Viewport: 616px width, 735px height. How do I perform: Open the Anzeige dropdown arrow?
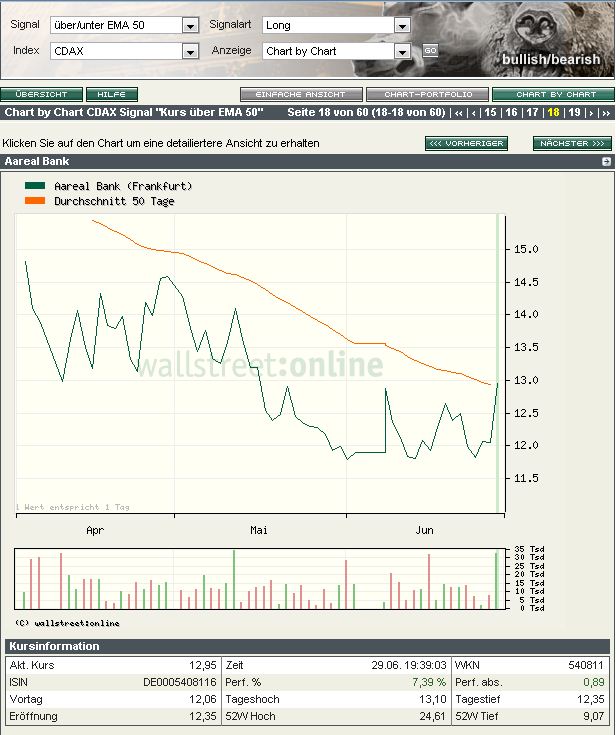(402, 52)
